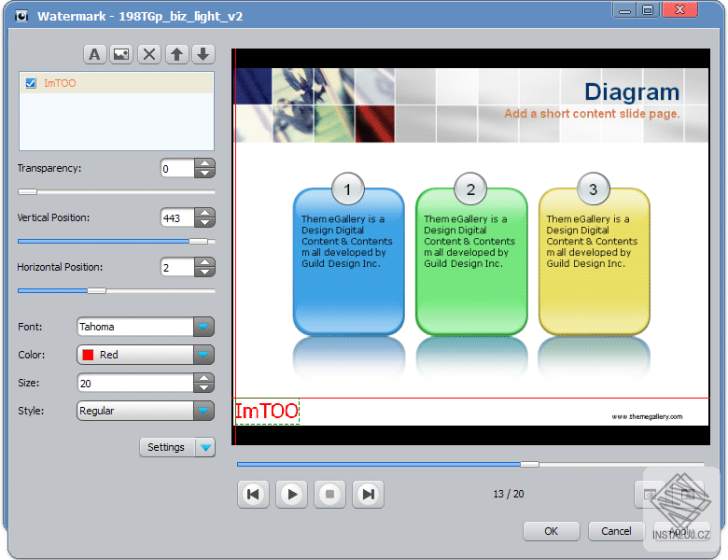The width and height of the screenshot is (728, 560).
Task: Increase font Size with the up arrow
Action: click(204, 378)
